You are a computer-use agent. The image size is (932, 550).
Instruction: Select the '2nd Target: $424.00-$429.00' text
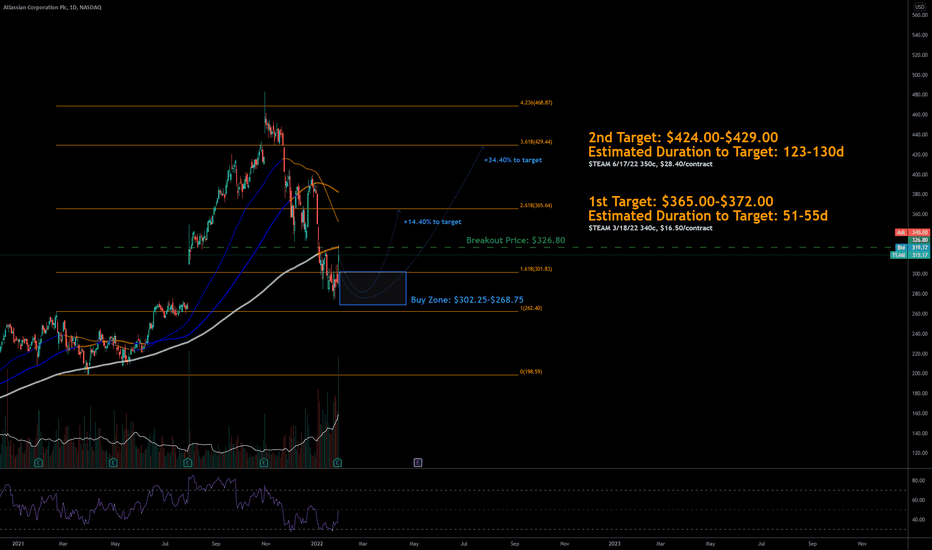(683, 137)
